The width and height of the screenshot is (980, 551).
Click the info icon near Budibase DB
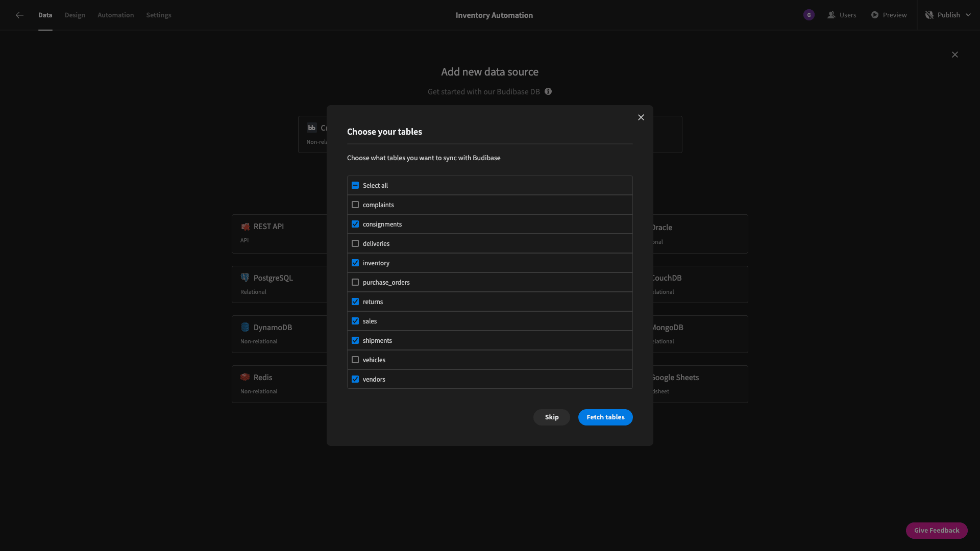(548, 92)
